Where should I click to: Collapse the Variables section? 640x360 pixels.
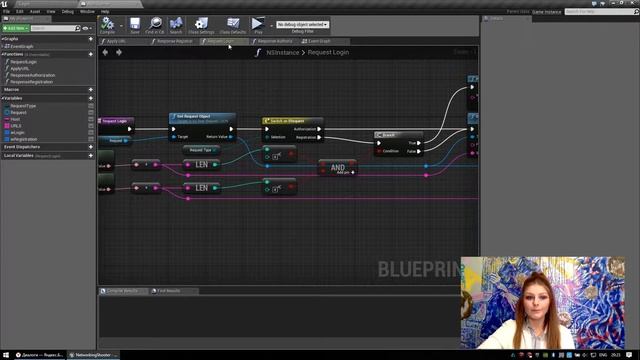[x=2, y=98]
